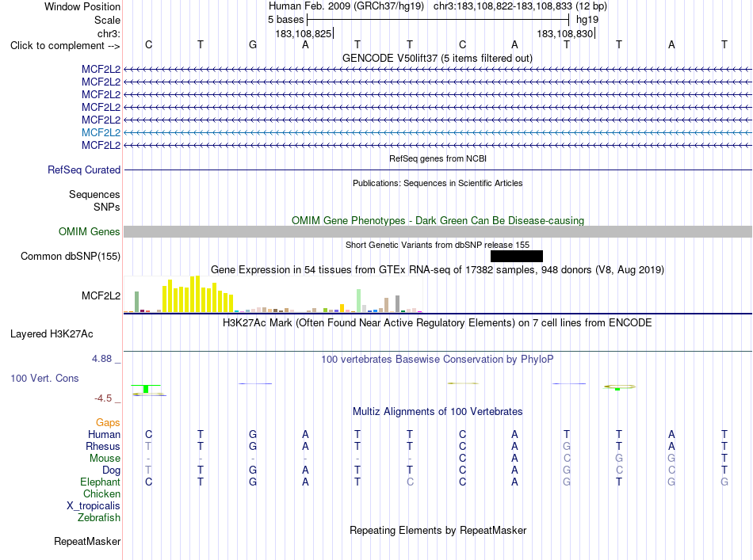Select the G base in the Human alignment row

(253, 434)
